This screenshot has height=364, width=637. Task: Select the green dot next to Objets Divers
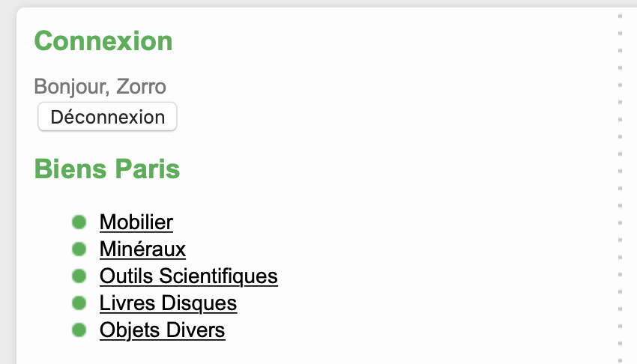[x=79, y=330]
